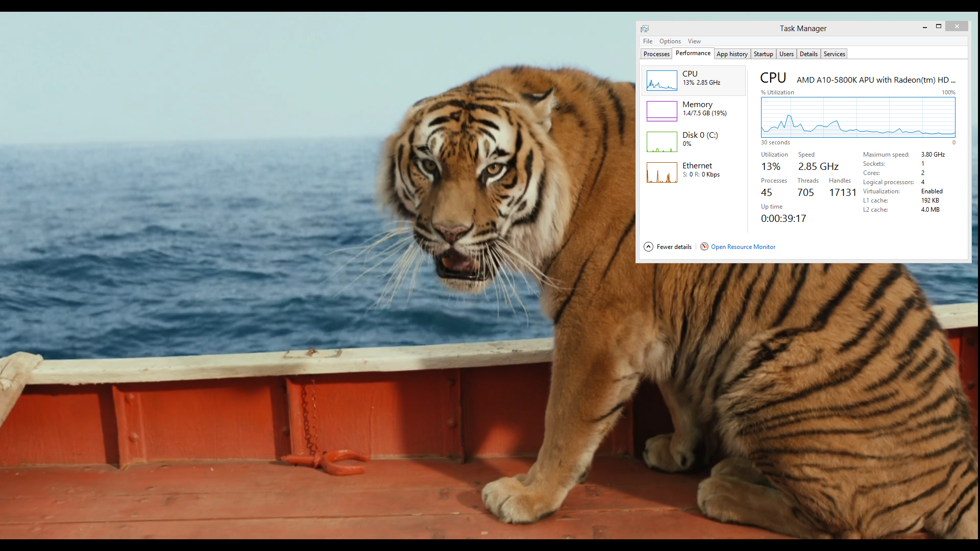The height and width of the screenshot is (551, 980).
Task: Switch to the Users tab
Action: tap(787, 54)
